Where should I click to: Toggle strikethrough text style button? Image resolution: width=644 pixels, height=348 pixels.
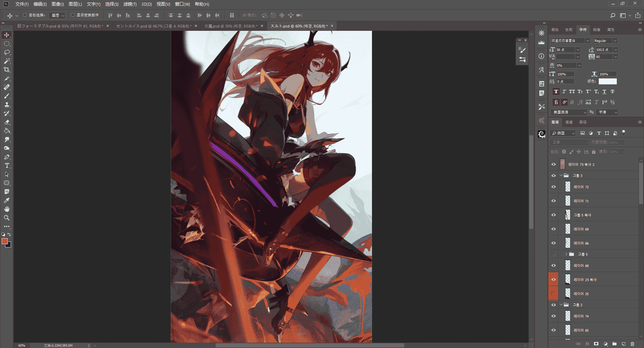coord(612,92)
